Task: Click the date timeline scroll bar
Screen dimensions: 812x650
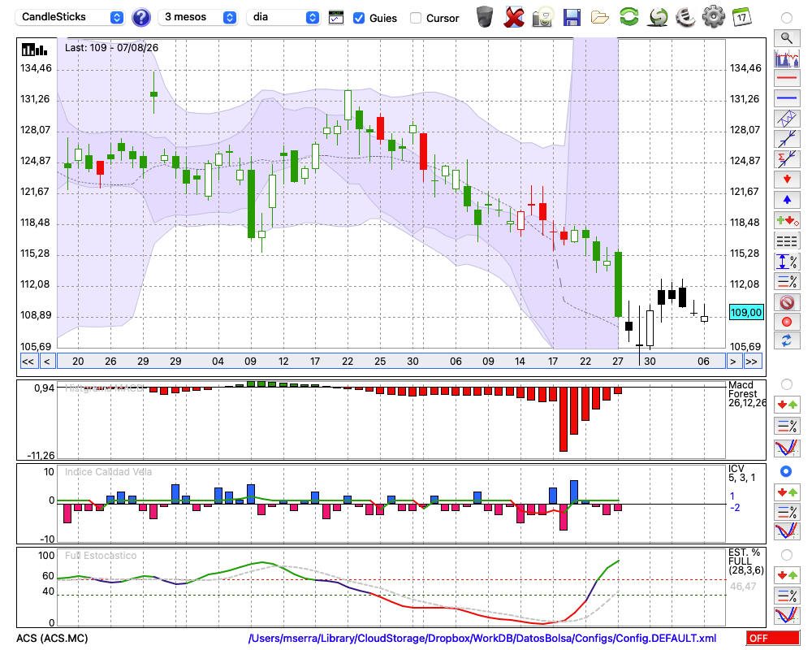Action: point(391,362)
